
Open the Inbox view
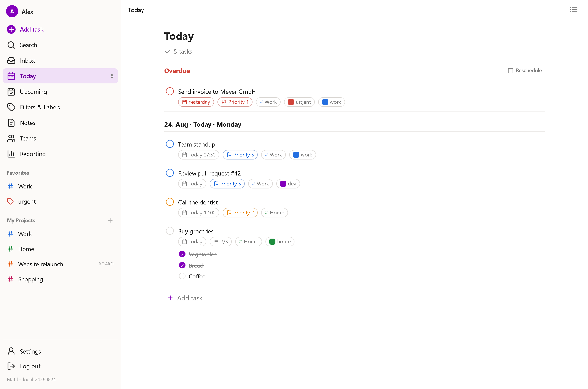pos(60,61)
